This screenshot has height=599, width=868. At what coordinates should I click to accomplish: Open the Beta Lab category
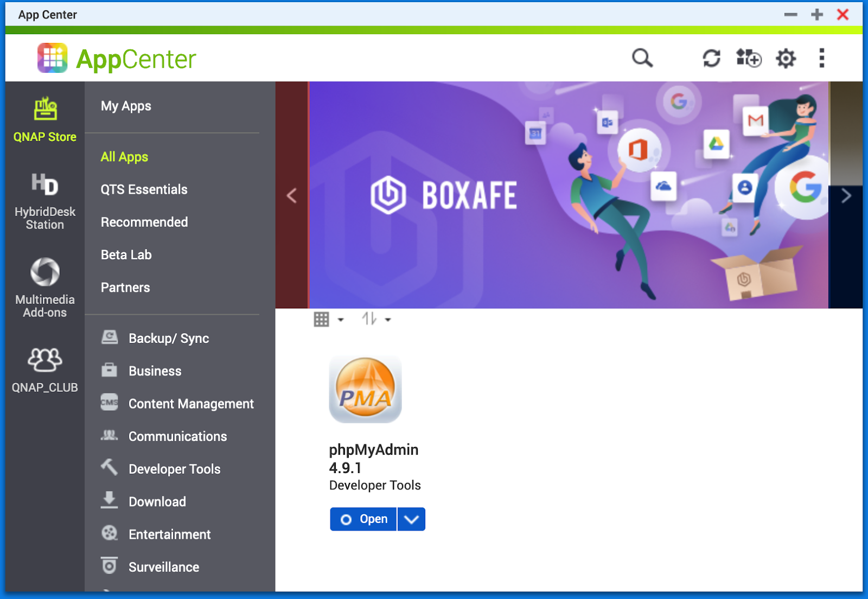pos(126,255)
